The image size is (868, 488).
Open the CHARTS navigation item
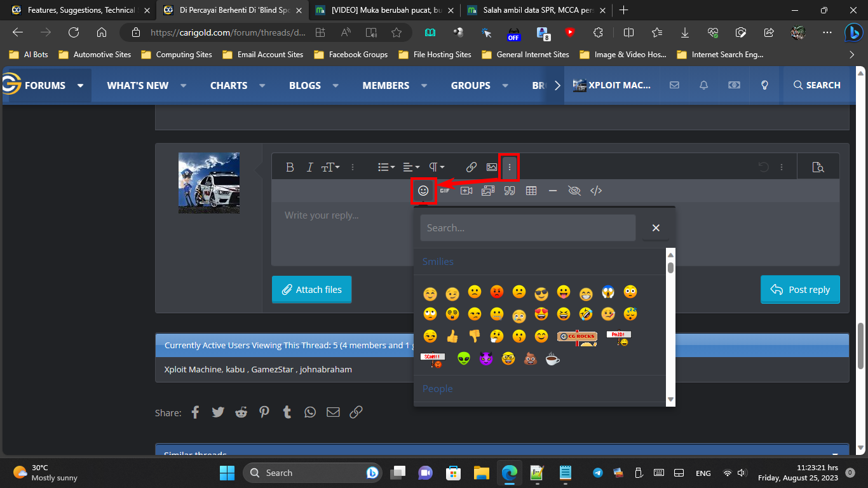229,85
